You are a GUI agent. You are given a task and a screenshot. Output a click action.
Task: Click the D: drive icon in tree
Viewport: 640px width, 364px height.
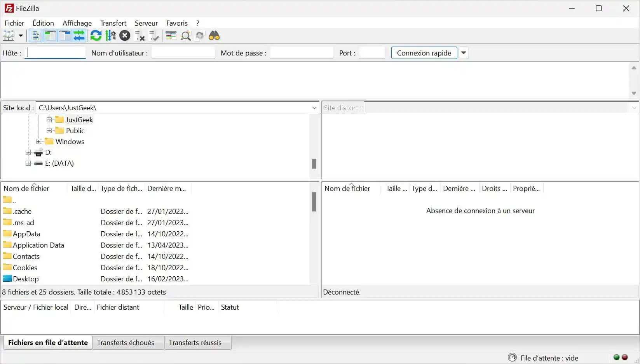click(x=38, y=152)
